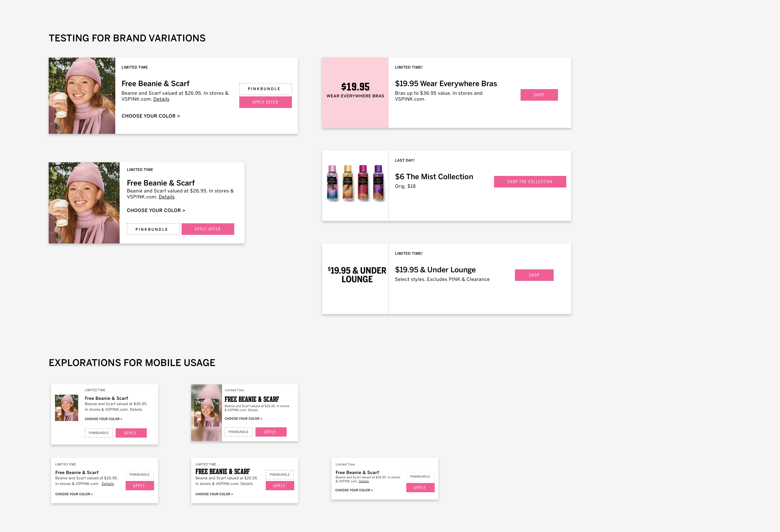780x532 pixels.
Task: Click Apply Offer in second beanie card
Action: click(x=208, y=229)
